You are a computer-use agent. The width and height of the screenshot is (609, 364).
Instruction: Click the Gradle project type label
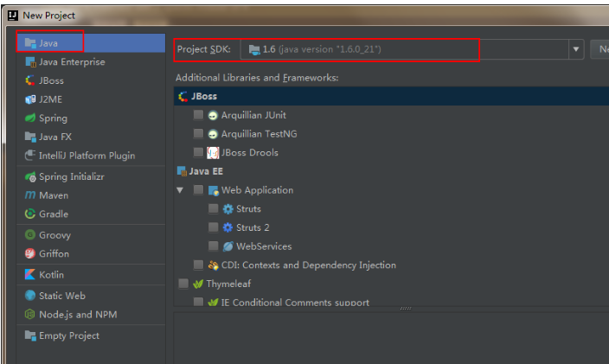pyautogui.click(x=54, y=214)
